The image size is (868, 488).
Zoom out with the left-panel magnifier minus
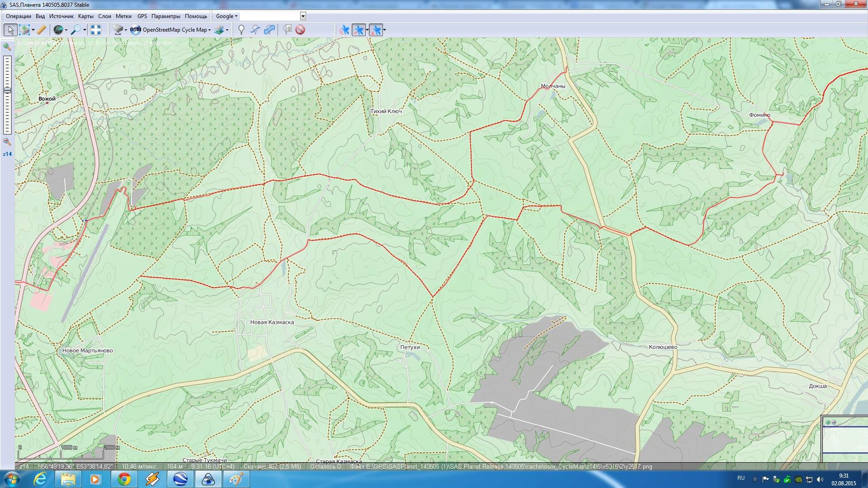pos(7,142)
